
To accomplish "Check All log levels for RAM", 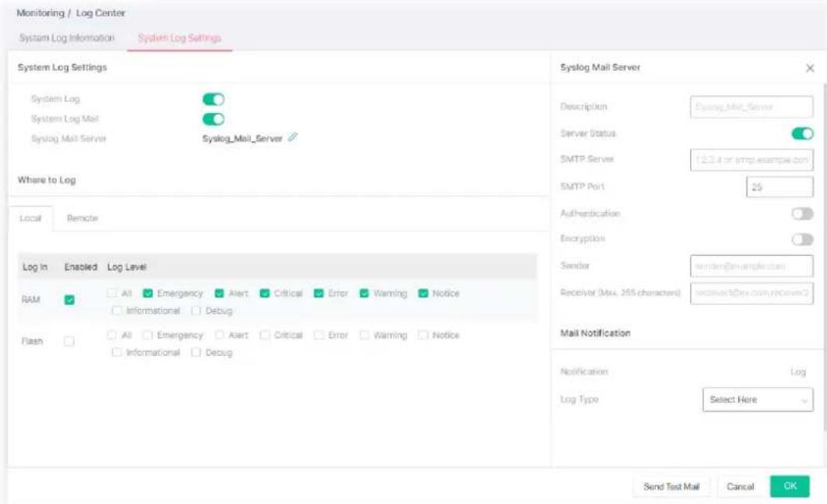I will pos(112,293).
